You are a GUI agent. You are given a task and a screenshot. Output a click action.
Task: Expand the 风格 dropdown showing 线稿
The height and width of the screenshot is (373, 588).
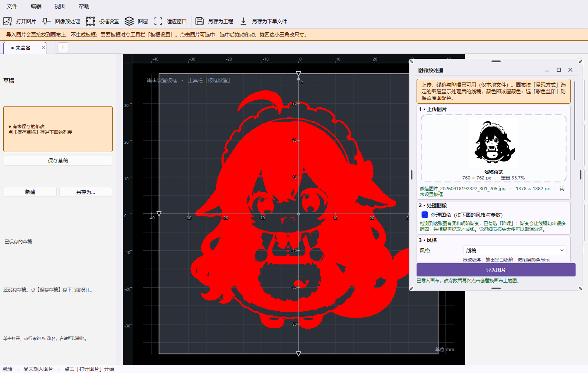(514, 250)
